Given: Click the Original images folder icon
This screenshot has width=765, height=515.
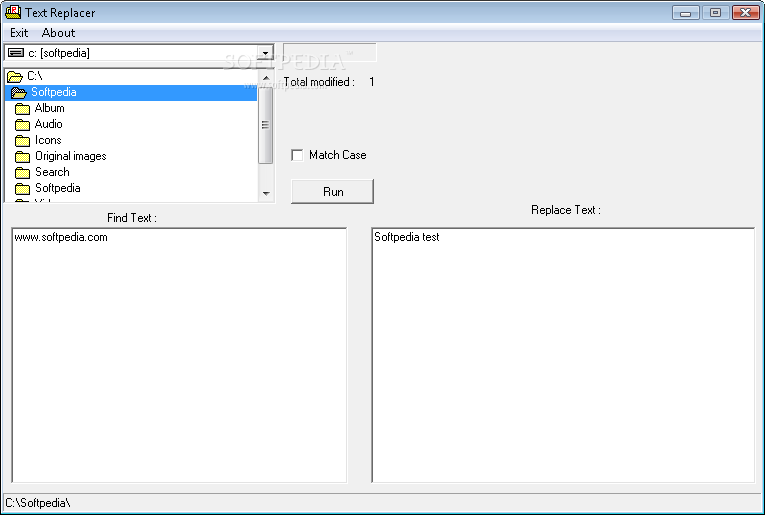Looking at the screenshot, I should [x=22, y=157].
